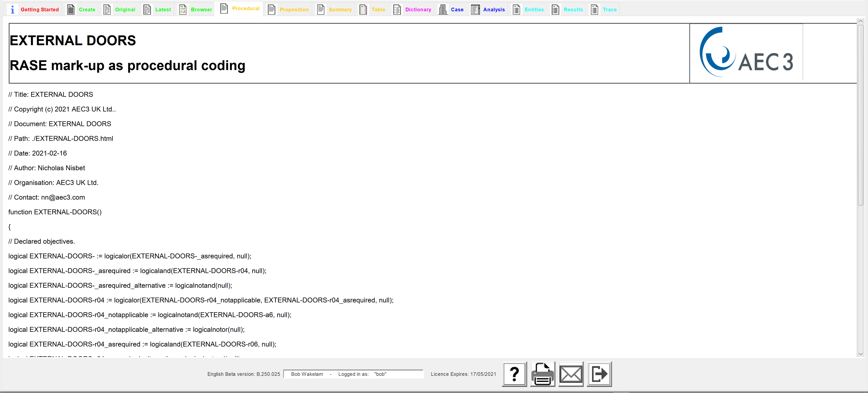Click the '// Date: 2021-02-16' line

pos(37,153)
